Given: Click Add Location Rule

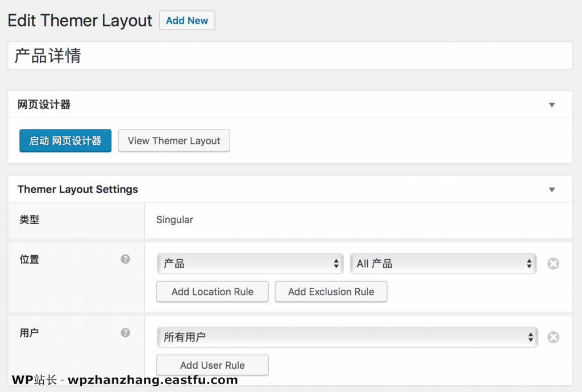Looking at the screenshot, I should click(213, 292).
